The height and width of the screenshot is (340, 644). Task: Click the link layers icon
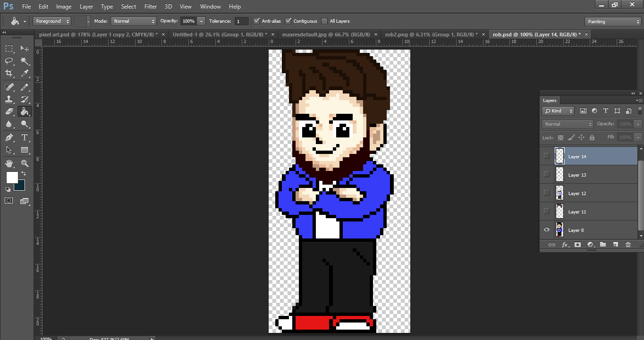pos(551,245)
